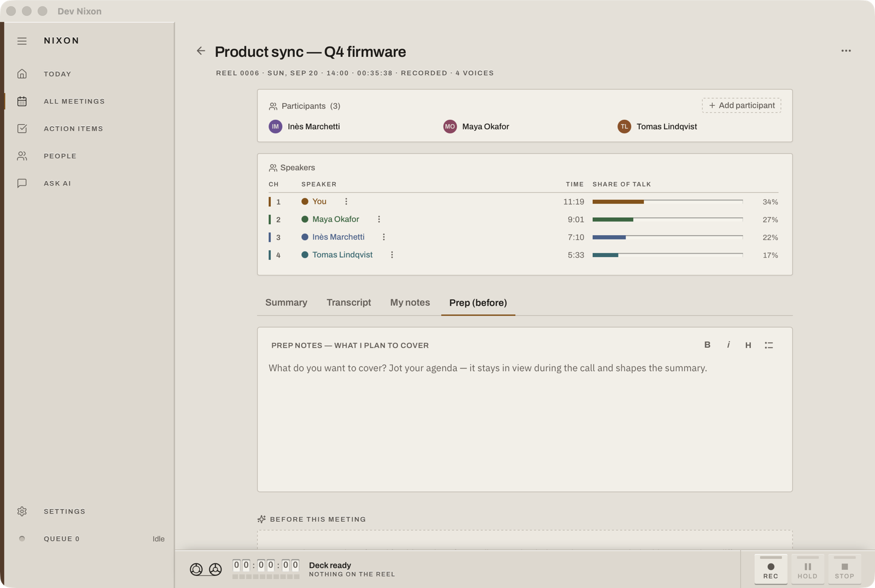Image resolution: width=875 pixels, height=588 pixels.
Task: Switch to the Transcript tab
Action: click(x=349, y=302)
